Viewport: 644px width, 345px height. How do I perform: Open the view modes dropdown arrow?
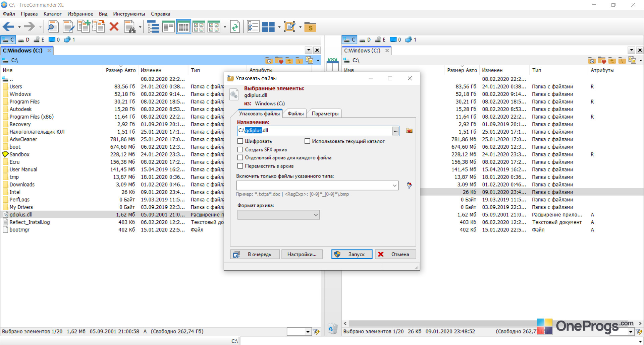click(225, 27)
